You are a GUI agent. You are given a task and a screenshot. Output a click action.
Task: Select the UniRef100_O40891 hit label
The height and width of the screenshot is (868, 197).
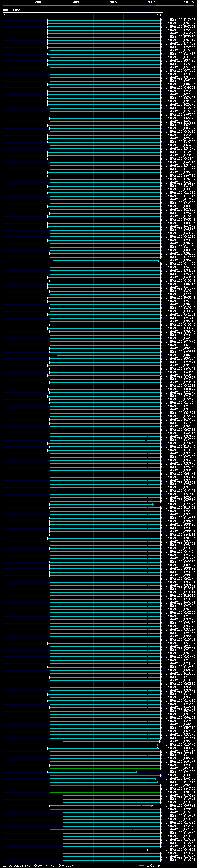[x=180, y=850]
